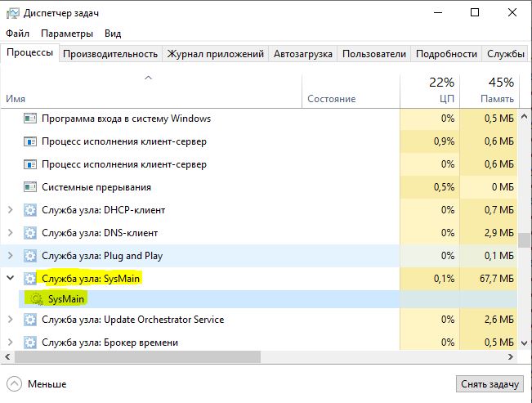Click the gear icon of DHCP-клиент service
This screenshot has height=403, width=532.
tap(30, 210)
